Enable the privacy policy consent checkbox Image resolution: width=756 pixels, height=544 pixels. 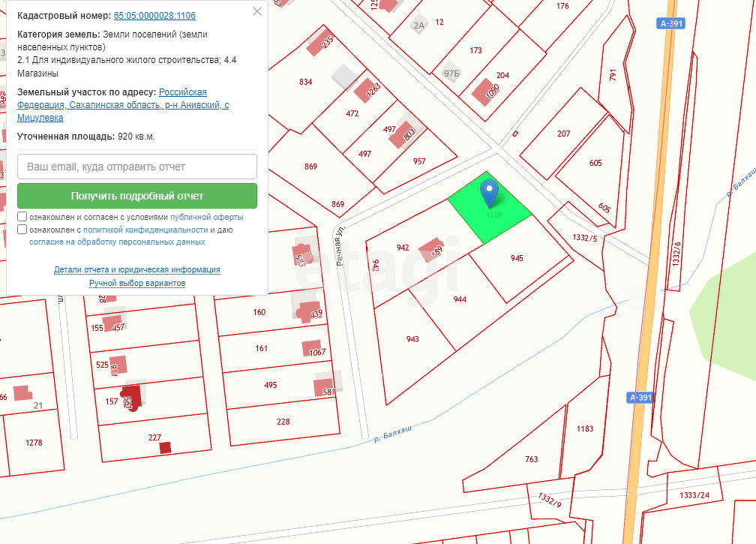point(22,230)
